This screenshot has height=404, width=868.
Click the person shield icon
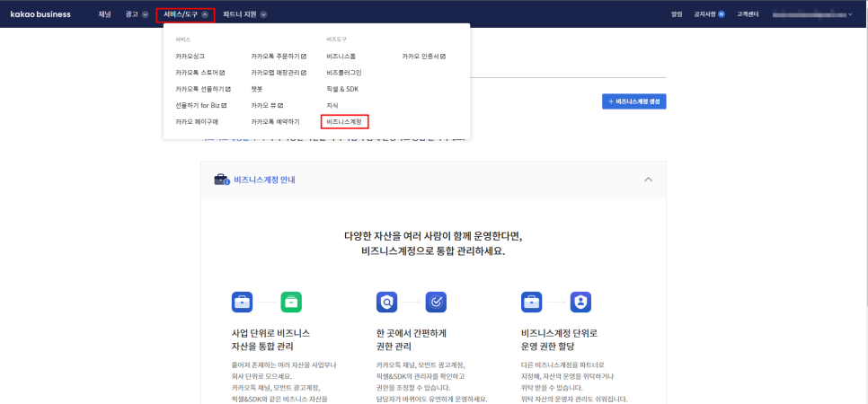point(580,303)
